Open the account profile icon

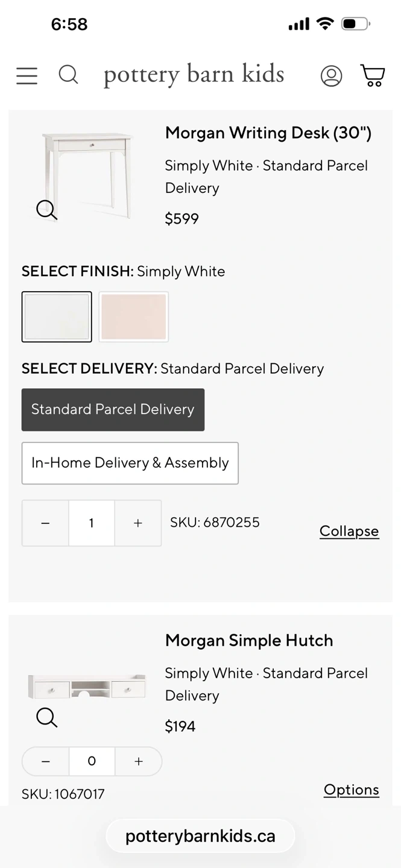click(331, 76)
